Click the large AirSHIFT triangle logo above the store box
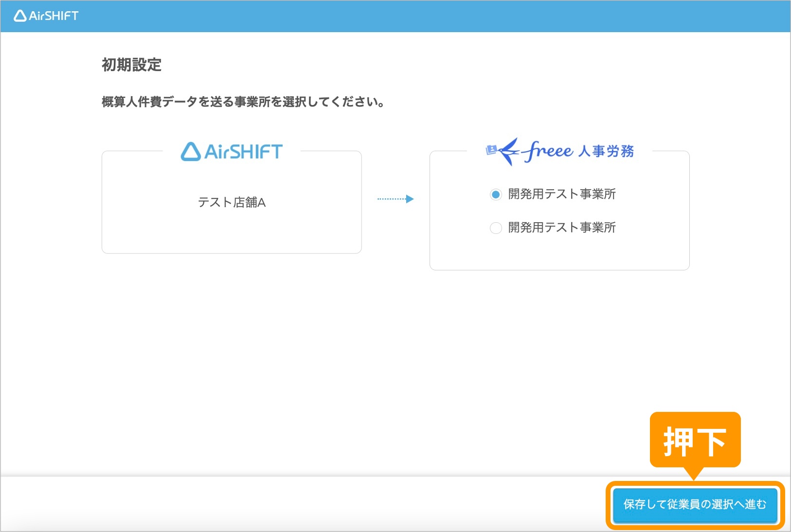This screenshot has width=791, height=532. point(191,152)
